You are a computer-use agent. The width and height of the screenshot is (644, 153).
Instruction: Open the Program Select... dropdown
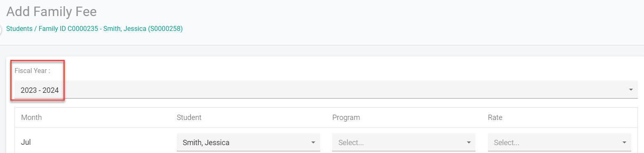tap(404, 142)
